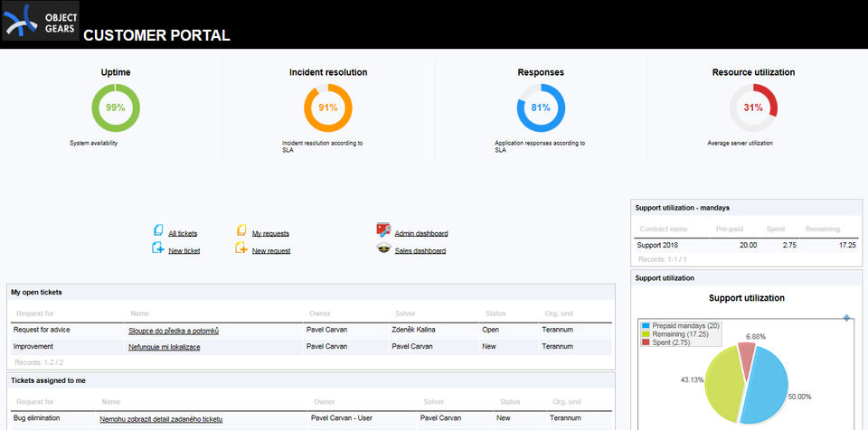
Task: Open ticket Sloupce do předka a potomků
Action: click(174, 331)
